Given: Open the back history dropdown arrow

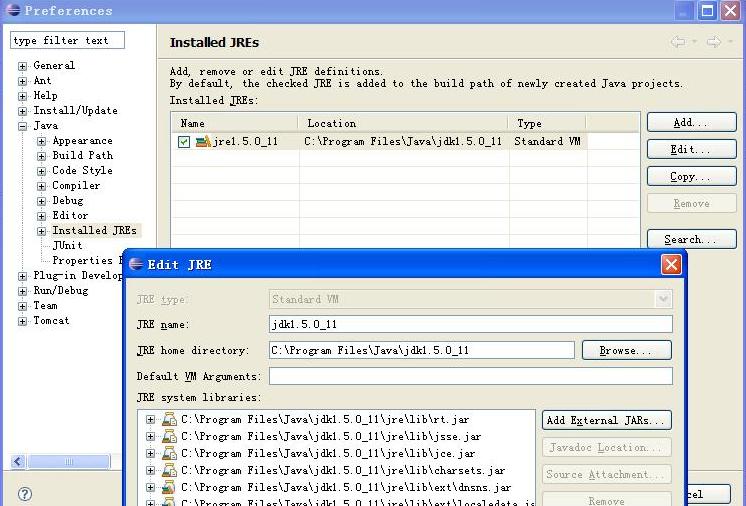Looking at the screenshot, I should point(695,42).
